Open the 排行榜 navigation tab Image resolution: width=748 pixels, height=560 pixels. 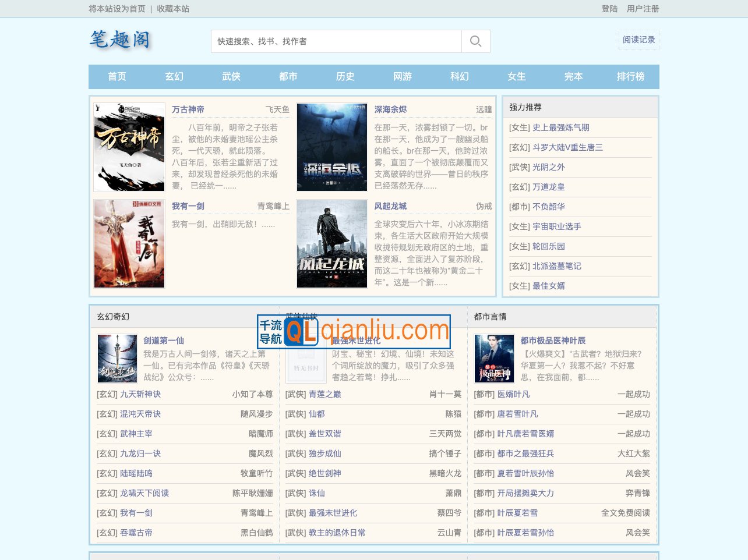point(630,76)
